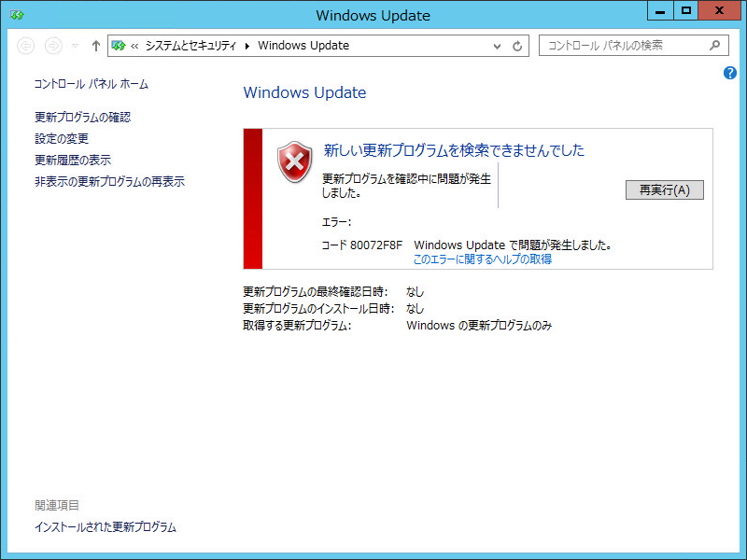The height and width of the screenshot is (560, 747).
Task: Click the Windows Update icon in the address bar
Action: click(119, 46)
